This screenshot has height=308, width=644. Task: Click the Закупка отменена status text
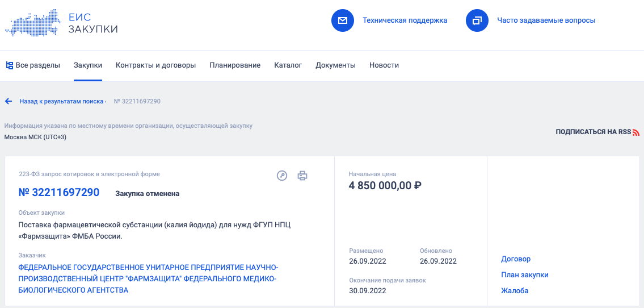click(148, 194)
